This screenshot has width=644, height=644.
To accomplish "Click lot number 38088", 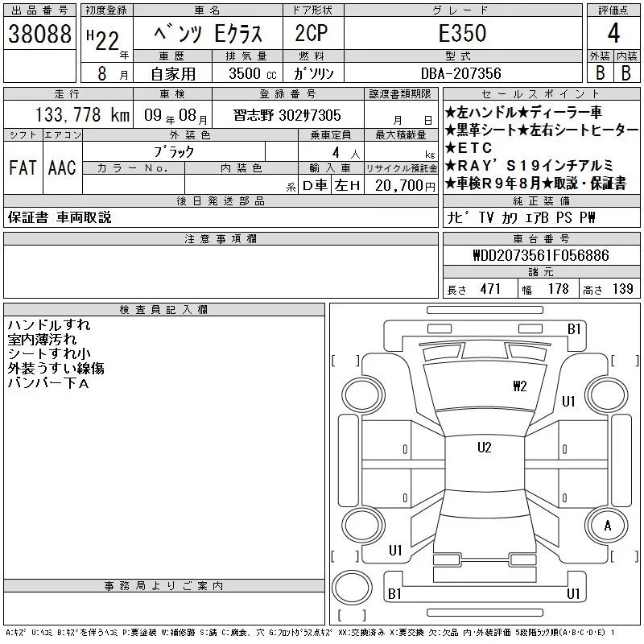I will point(39,33).
